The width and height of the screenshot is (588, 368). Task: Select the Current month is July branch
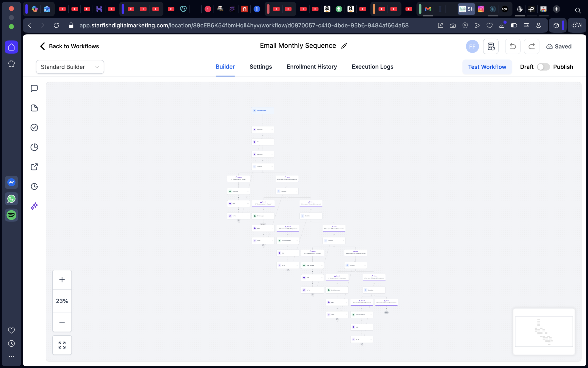point(238,178)
